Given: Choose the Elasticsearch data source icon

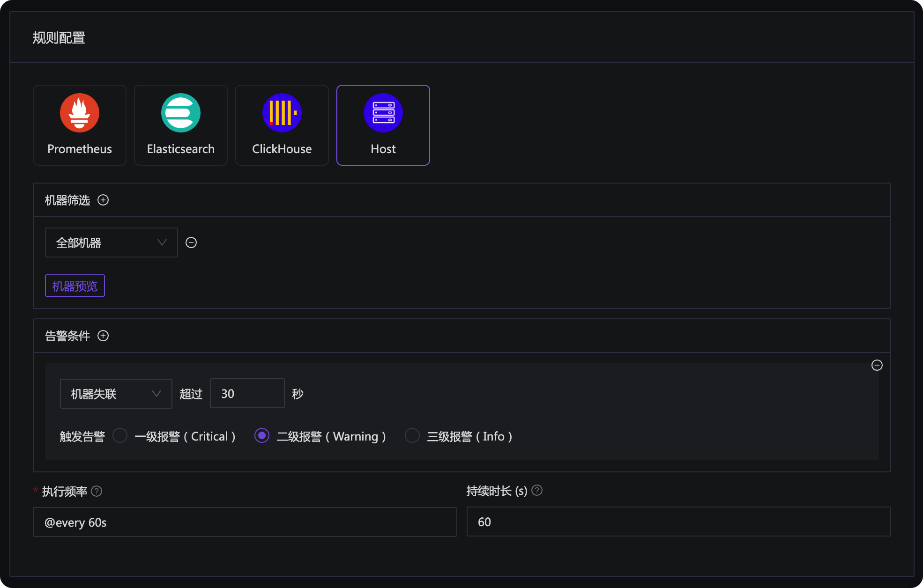Looking at the screenshot, I should (181, 113).
